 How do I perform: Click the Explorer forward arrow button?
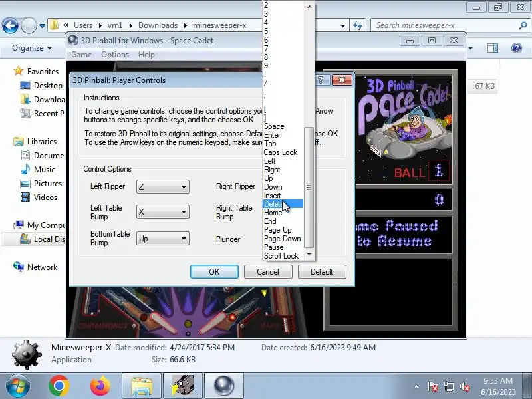[x=29, y=25]
